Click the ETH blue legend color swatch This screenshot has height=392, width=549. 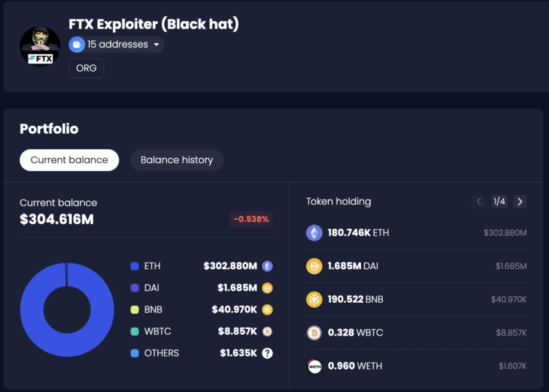tap(135, 266)
